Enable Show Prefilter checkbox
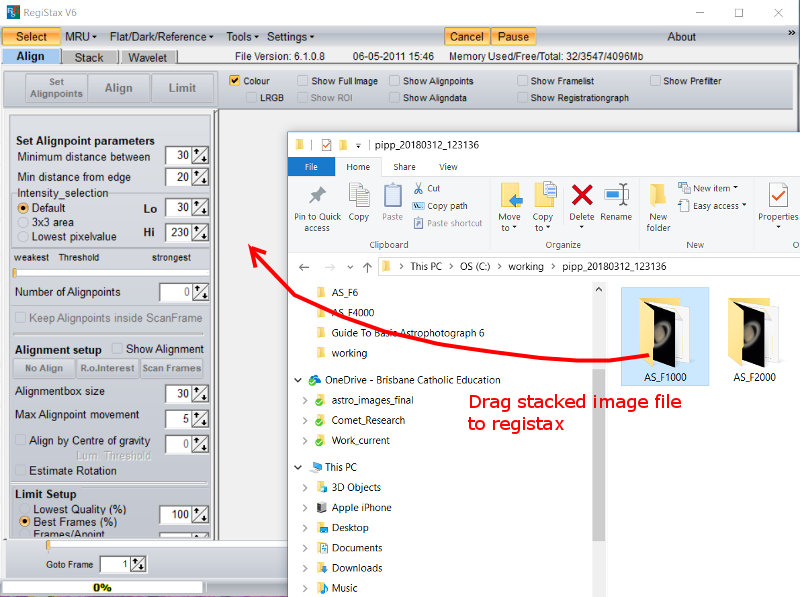The image size is (800, 597). [x=655, y=81]
